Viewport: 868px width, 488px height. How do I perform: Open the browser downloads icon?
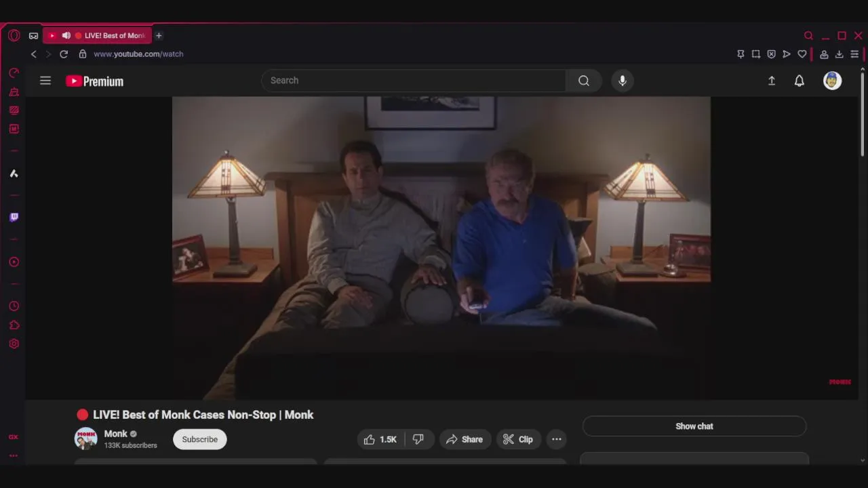point(840,54)
